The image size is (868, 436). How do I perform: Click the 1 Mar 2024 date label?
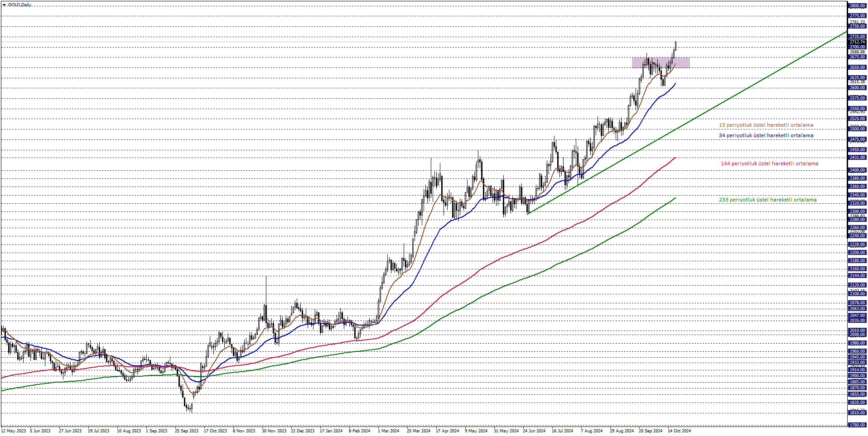388,431
